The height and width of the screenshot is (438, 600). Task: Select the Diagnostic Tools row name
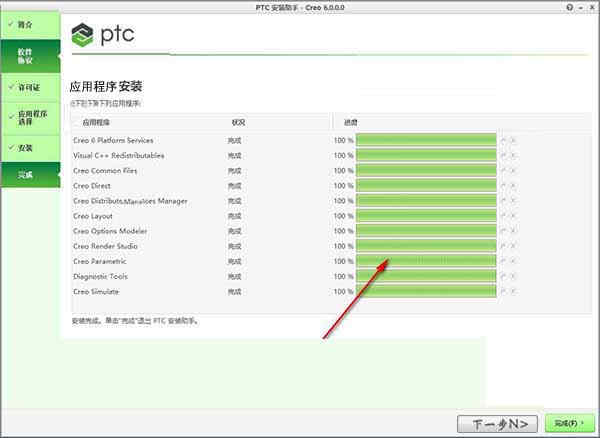point(101,277)
